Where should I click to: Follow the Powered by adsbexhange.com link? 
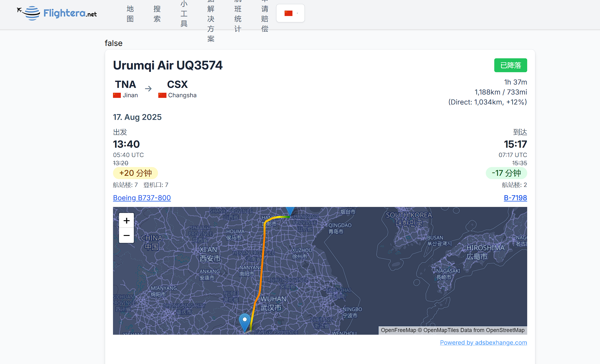483,343
